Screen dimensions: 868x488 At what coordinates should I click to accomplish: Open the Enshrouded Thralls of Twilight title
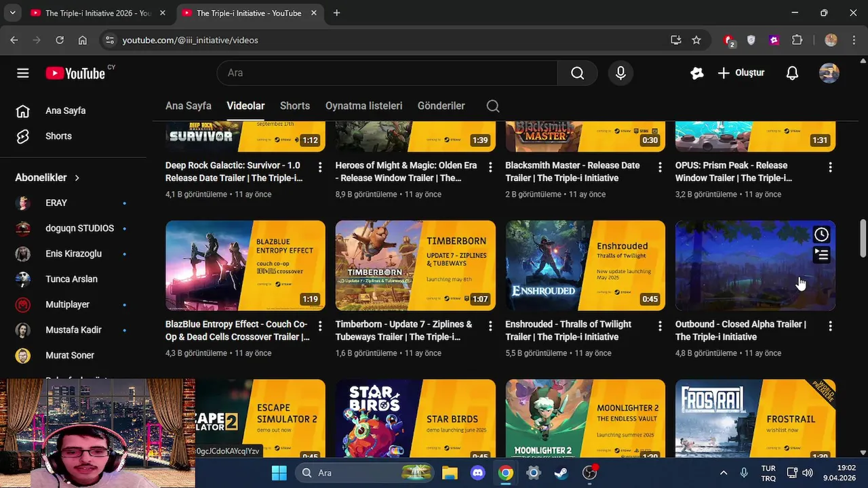click(568, 330)
